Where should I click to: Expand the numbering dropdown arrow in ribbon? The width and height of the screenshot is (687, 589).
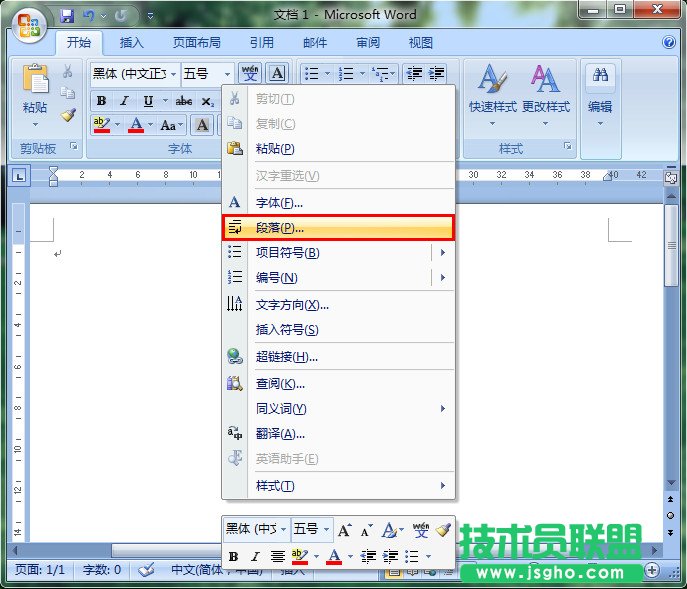(362, 73)
